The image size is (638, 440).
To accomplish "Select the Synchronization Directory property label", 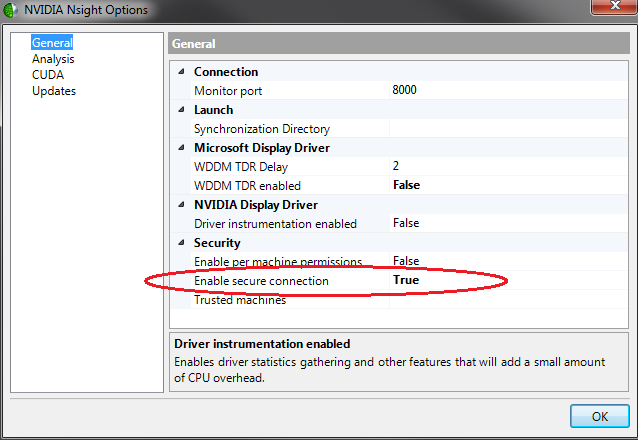I will pyautogui.click(x=262, y=129).
